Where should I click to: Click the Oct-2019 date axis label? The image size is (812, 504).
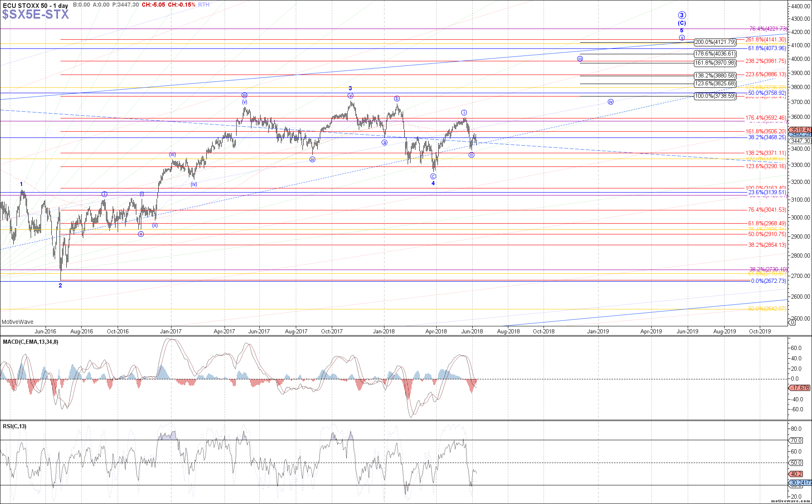tap(760, 331)
